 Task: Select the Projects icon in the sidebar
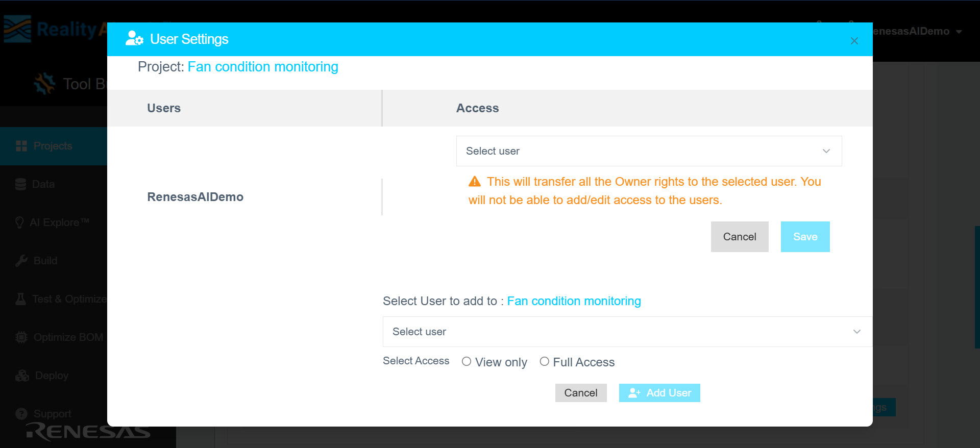pyautogui.click(x=21, y=145)
